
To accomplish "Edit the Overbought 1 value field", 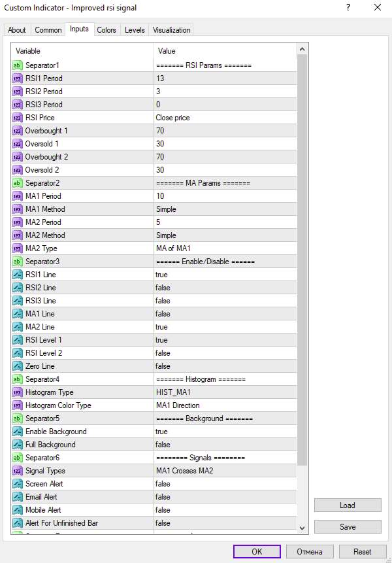I will (225, 131).
